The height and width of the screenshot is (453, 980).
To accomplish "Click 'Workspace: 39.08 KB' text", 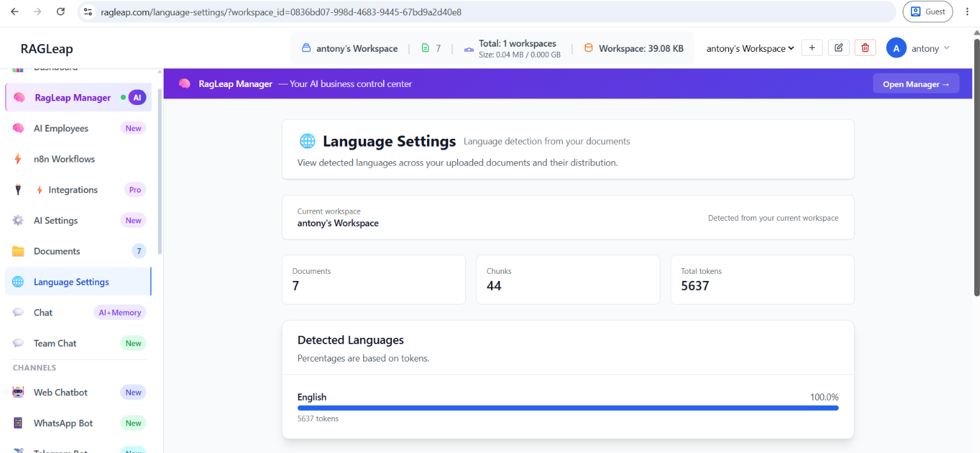I will (x=641, y=48).
